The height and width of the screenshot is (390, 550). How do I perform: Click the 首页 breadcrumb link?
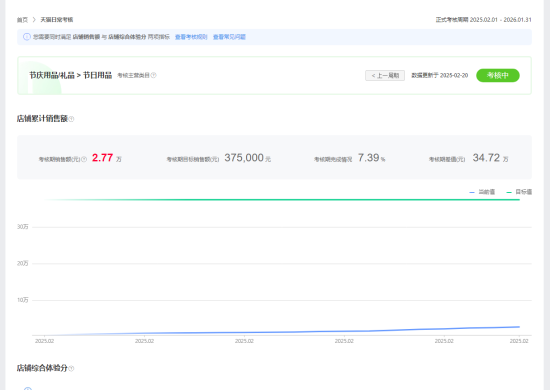[x=22, y=20]
